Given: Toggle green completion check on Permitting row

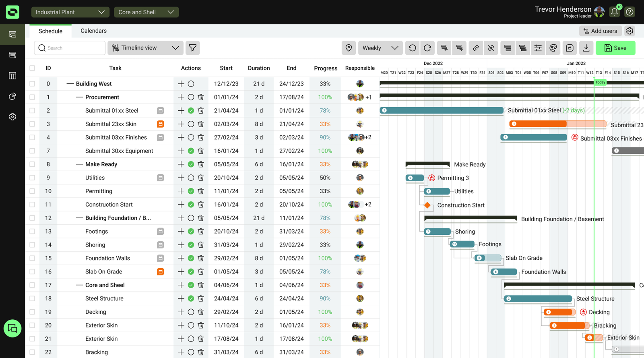Looking at the screenshot, I should (191, 191).
